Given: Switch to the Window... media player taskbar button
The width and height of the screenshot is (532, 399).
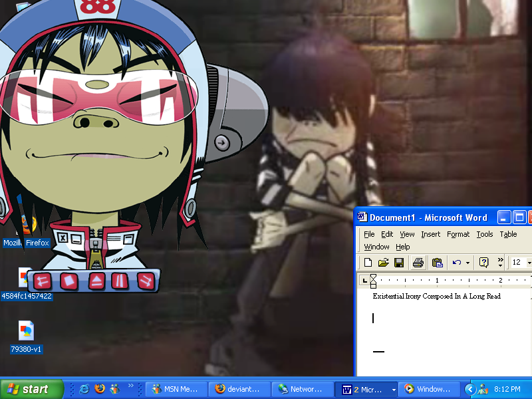Looking at the screenshot, I should pyautogui.click(x=429, y=389).
